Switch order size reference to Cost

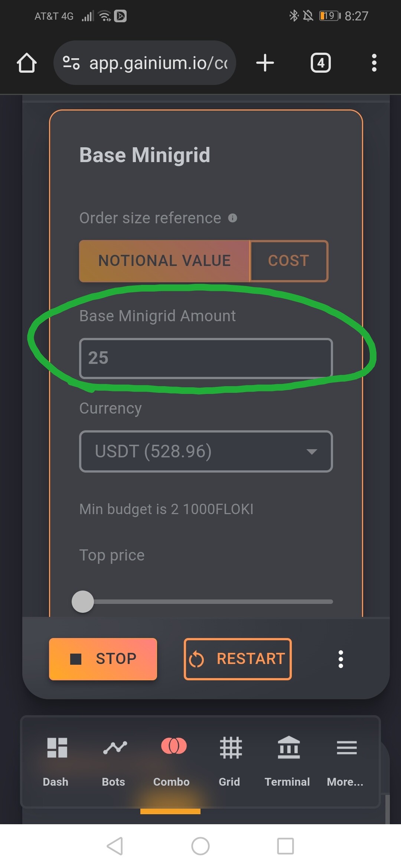pos(289,261)
